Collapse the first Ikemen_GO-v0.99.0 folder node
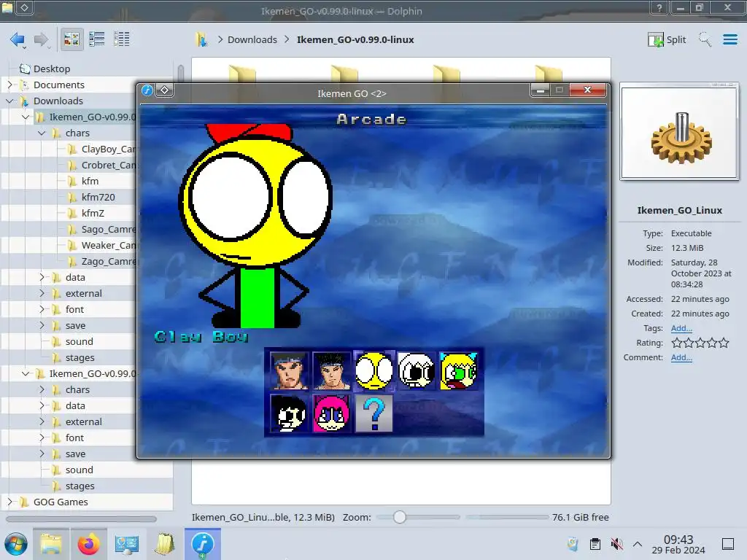This screenshot has height=560, width=747. tap(26, 117)
